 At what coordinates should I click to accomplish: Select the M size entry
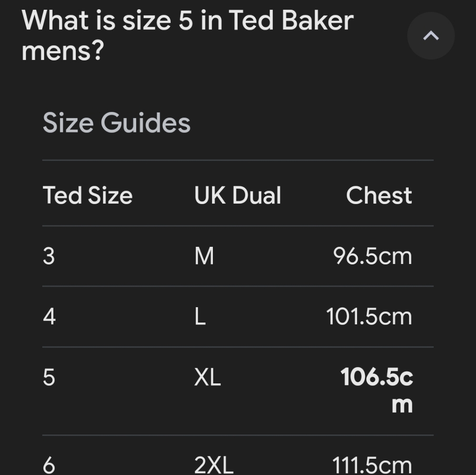point(205,256)
